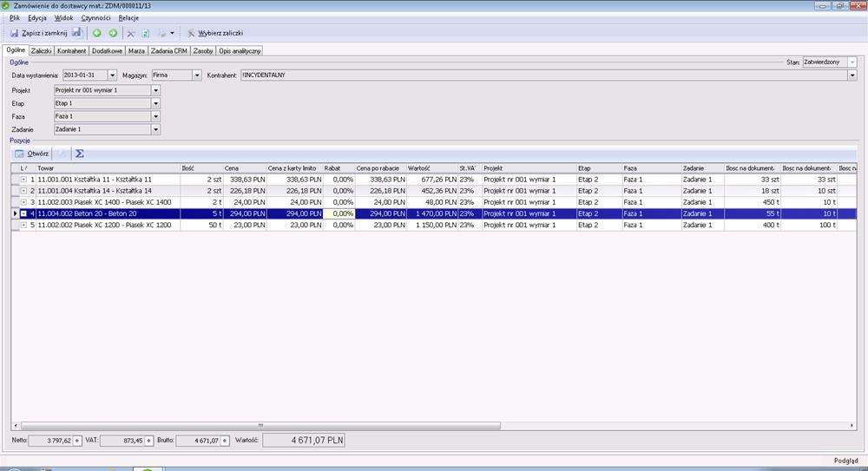868x471 pixels.
Task: Open the Data wystawienia date dropdown
Action: (113, 75)
